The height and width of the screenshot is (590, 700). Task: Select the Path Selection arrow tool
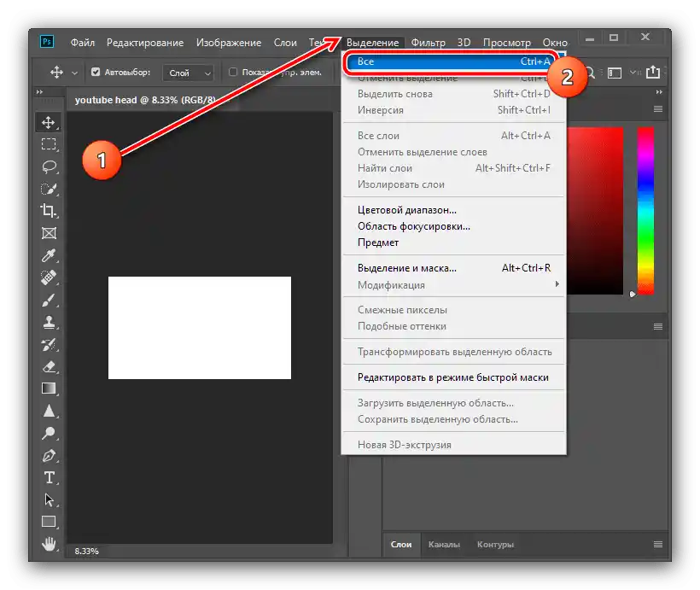49,499
